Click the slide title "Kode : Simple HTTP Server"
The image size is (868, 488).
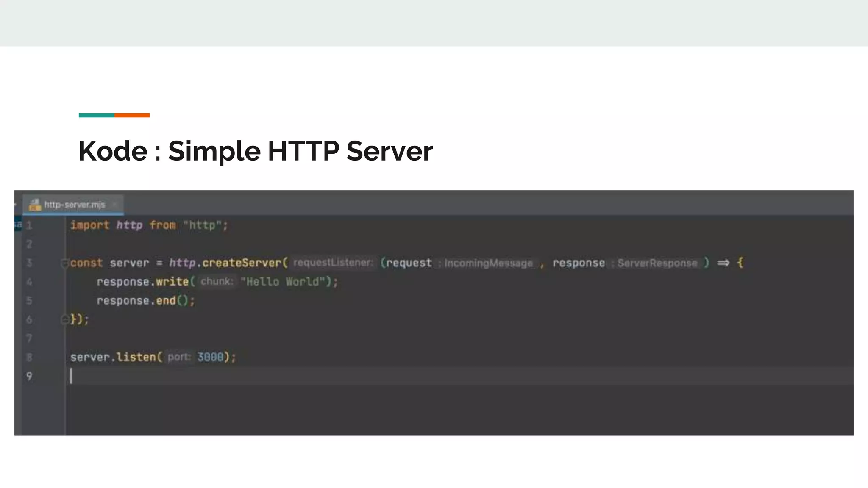256,151
